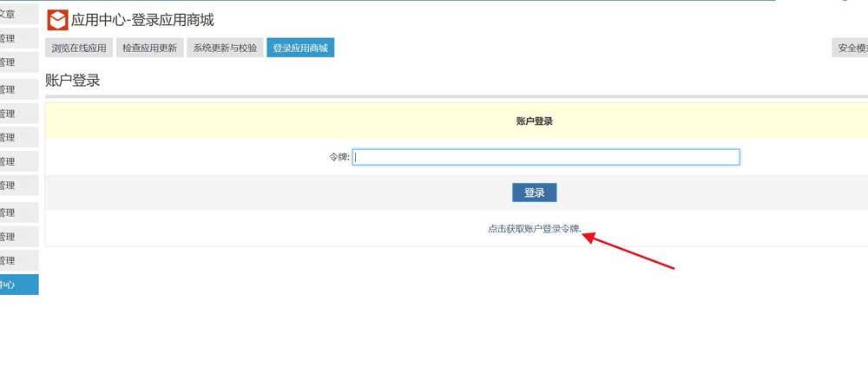
Task: Open last 管理 item directly above 中心
Action: tap(10, 260)
